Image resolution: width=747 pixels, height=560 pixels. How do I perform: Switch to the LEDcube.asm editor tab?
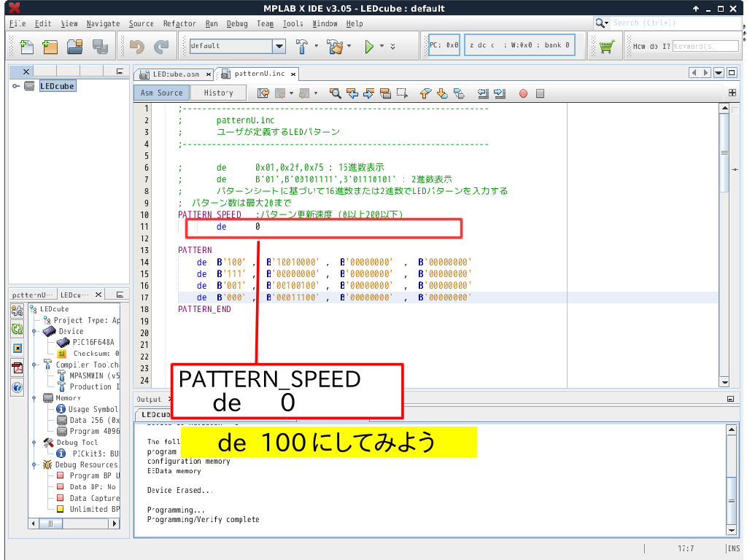(x=175, y=74)
